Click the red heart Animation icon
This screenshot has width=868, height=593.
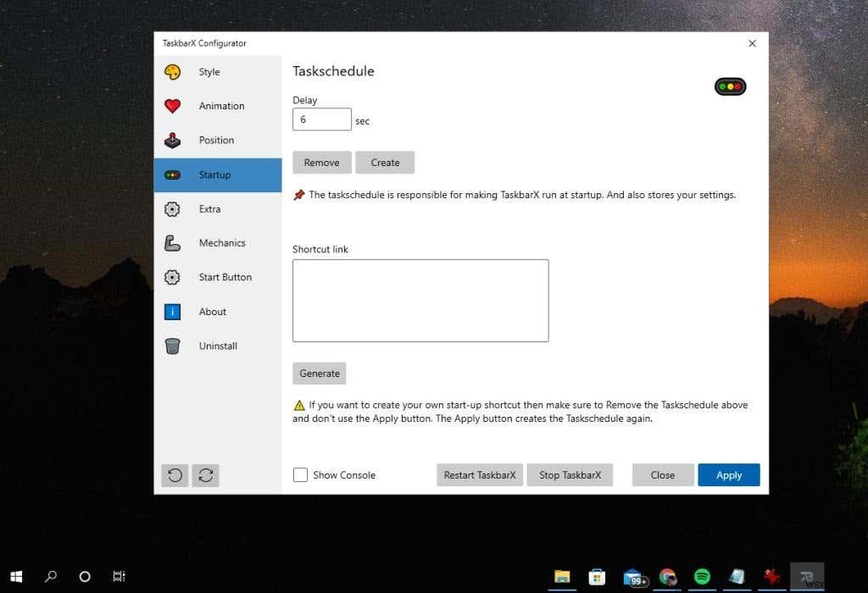(173, 105)
